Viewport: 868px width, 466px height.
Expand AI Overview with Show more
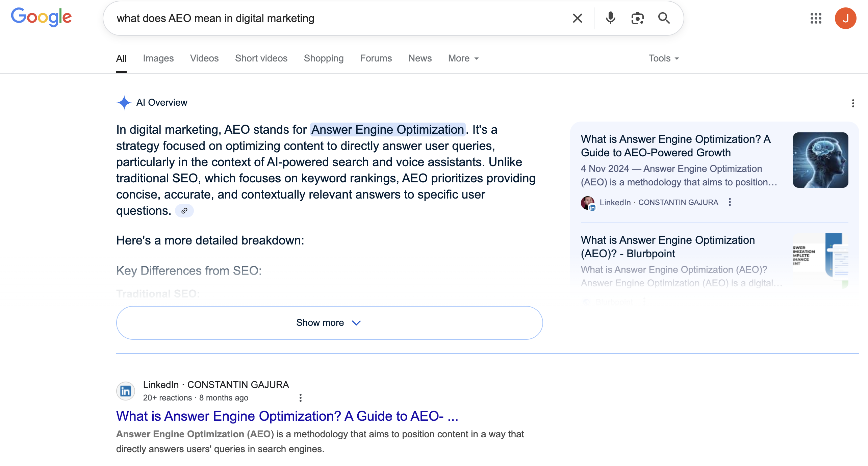point(329,323)
